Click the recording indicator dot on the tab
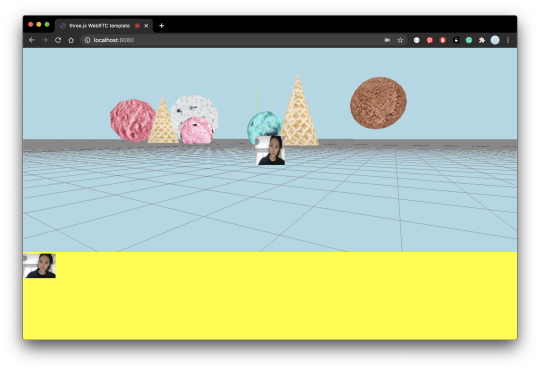 [x=137, y=26]
